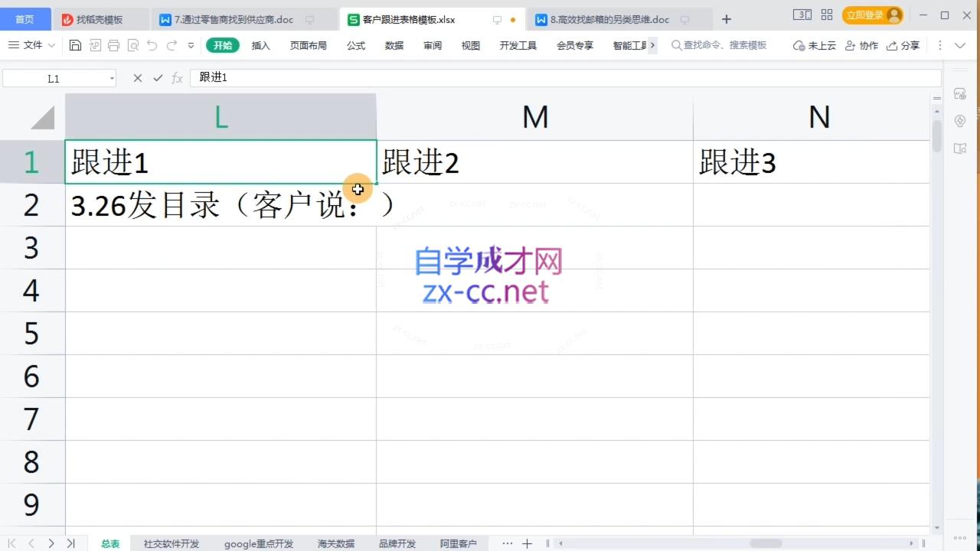This screenshot has width=980, height=551.
Task: Click the Redo icon
Action: click(171, 45)
